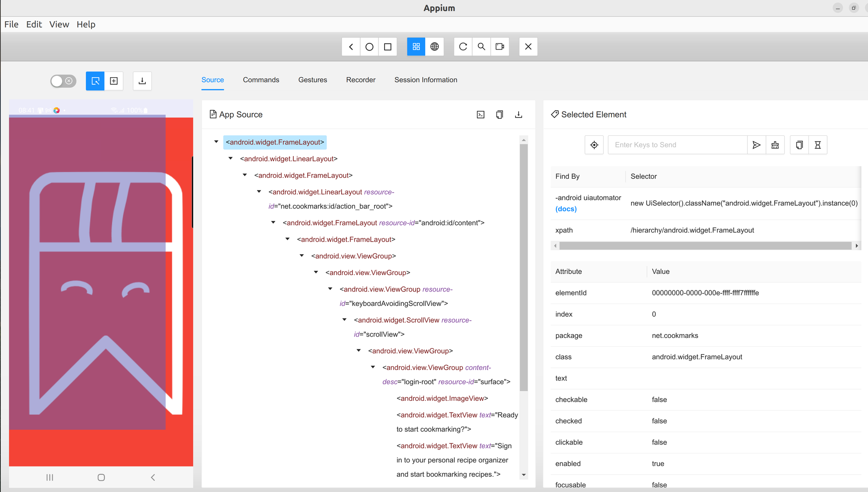Open the Source tab
The width and height of the screenshot is (868, 492).
point(213,80)
